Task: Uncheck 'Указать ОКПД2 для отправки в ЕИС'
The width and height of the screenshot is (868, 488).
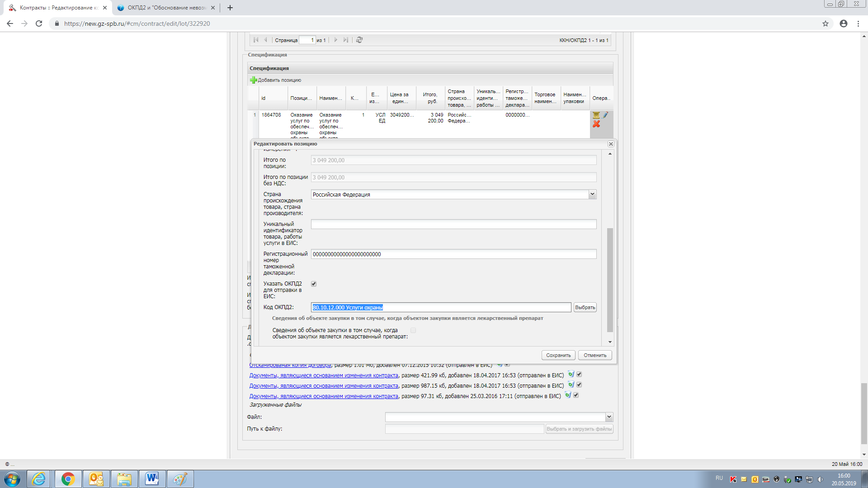Action: click(x=314, y=284)
